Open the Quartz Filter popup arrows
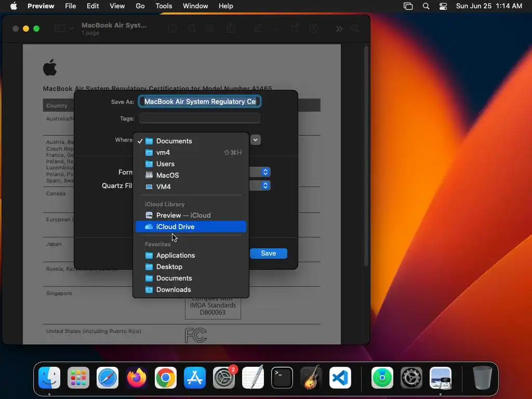This screenshot has width=532, height=399. tap(265, 185)
